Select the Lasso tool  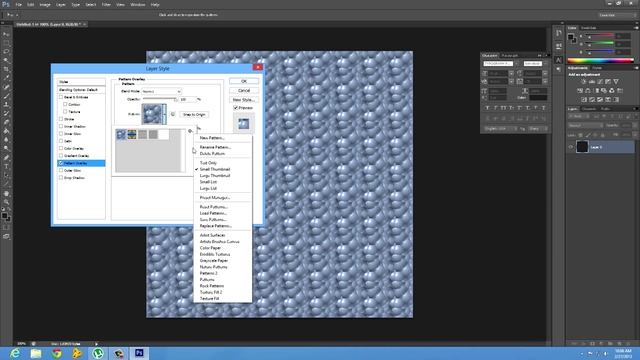(6, 52)
